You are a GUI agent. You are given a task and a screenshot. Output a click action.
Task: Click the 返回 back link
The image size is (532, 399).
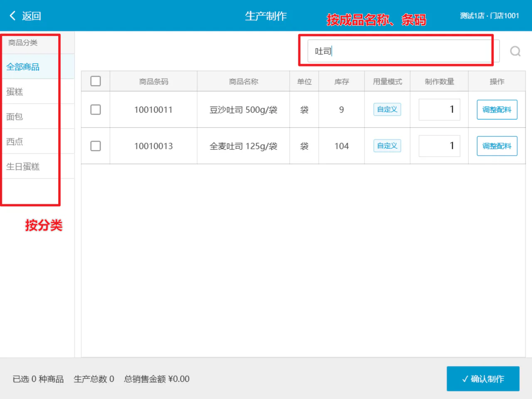32,16
